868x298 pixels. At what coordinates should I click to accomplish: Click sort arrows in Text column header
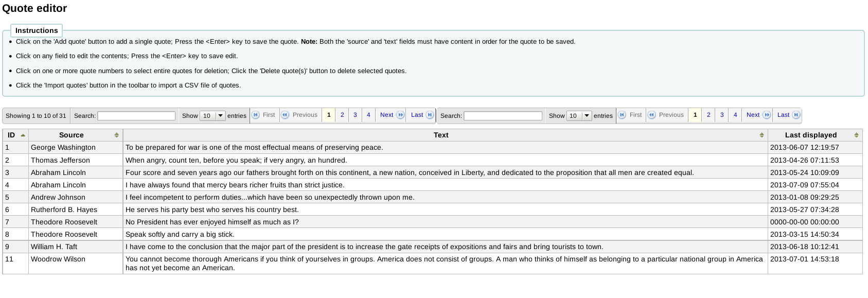pyautogui.click(x=761, y=135)
